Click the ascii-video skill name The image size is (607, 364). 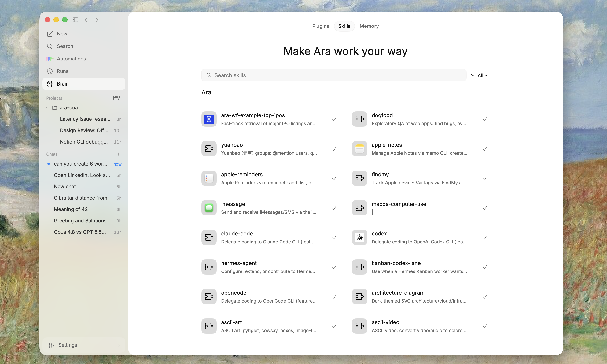pyautogui.click(x=385, y=322)
